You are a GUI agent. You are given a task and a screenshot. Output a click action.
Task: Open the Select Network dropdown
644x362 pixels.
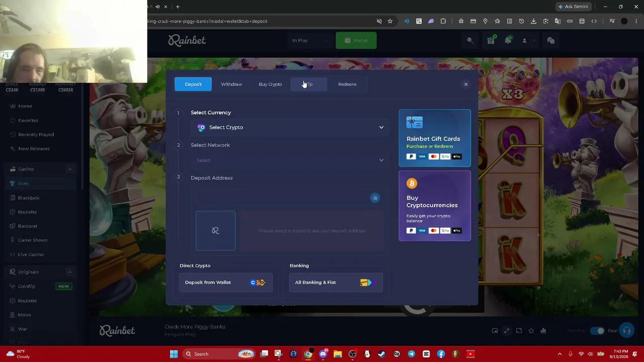289,160
